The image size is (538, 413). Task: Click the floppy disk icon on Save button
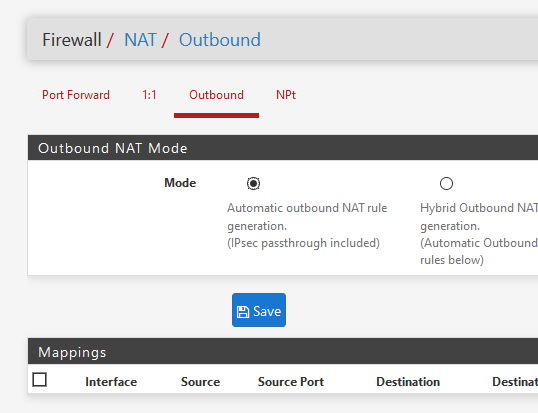pyautogui.click(x=243, y=312)
